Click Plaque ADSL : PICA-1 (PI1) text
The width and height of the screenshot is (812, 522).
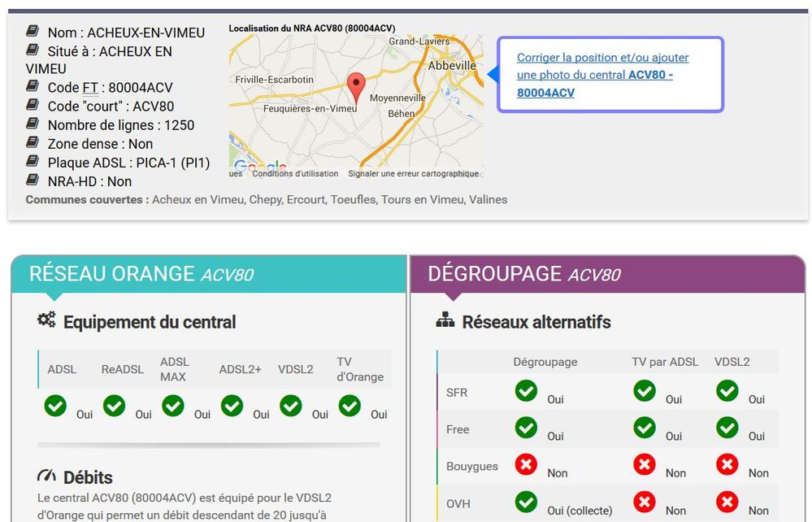[129, 163]
